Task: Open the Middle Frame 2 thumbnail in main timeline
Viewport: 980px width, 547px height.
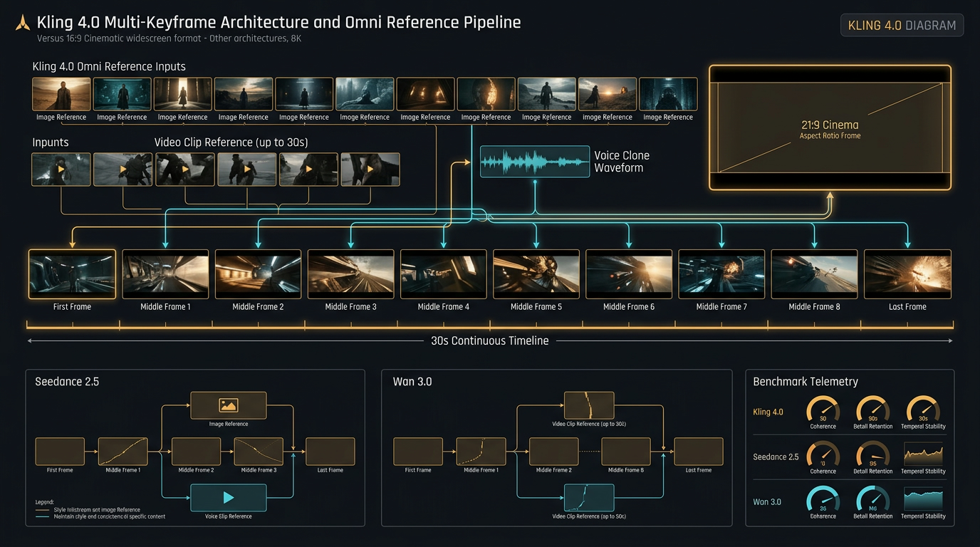Action: (258, 273)
